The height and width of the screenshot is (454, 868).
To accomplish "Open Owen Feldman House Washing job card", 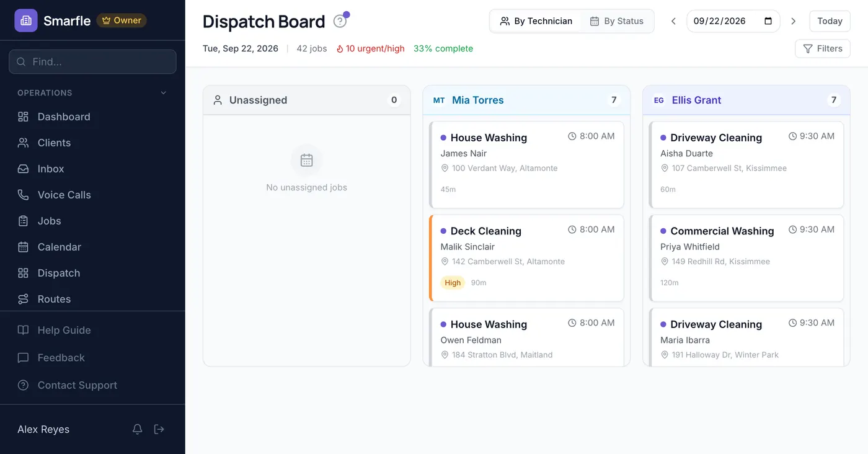I will [x=526, y=337].
